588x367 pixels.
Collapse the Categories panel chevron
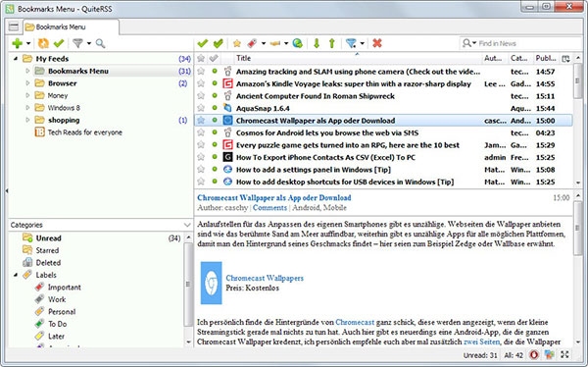[187, 225]
